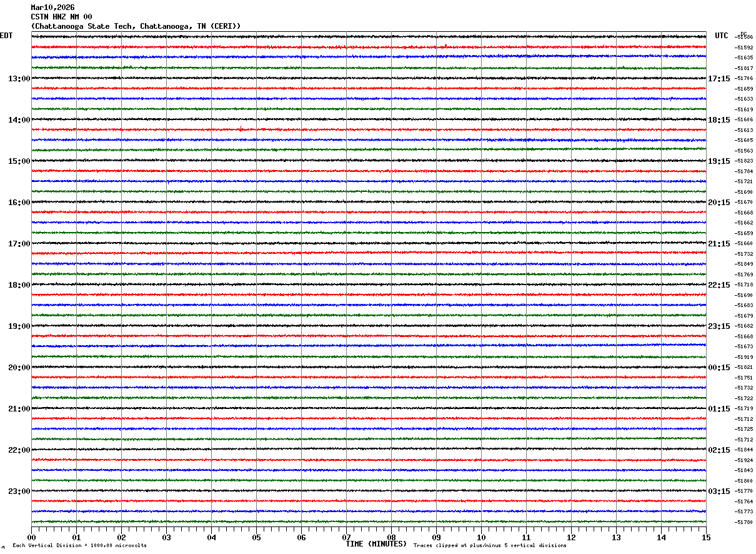Click the 23:00 EDT time label
Screen dimensions: 756x554
pos(19,491)
